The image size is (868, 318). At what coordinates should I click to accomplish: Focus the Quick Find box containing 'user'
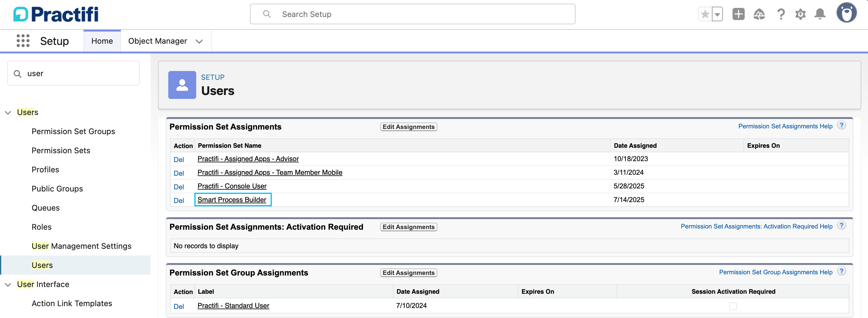pos(73,73)
